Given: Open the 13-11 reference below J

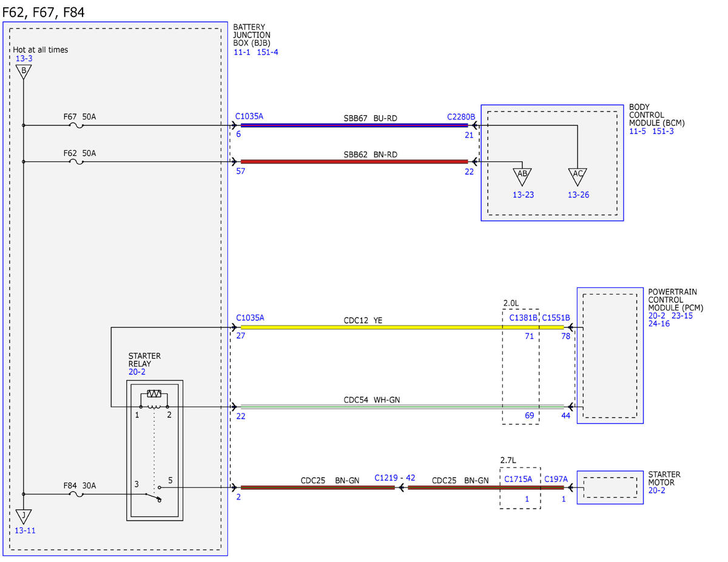Looking at the screenshot, I should click(25, 530).
